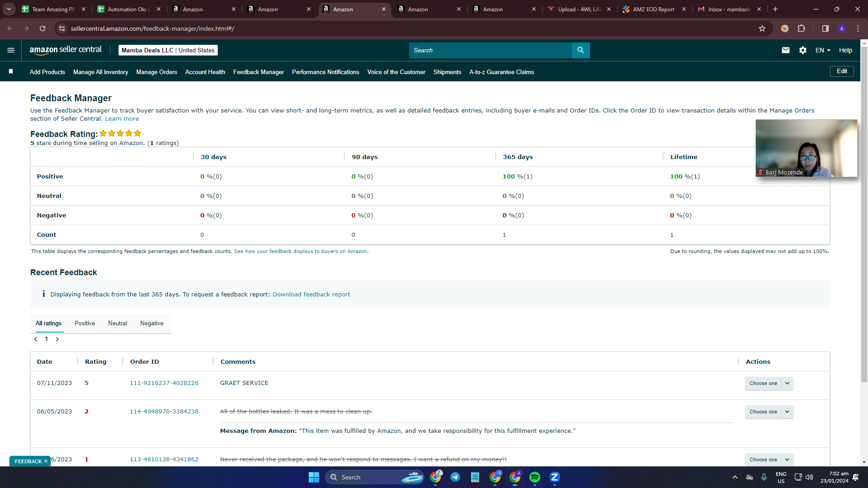Screen dimensions: 868x488
Task: Open A-to-z Guarantee Claims
Action: (x=502, y=72)
